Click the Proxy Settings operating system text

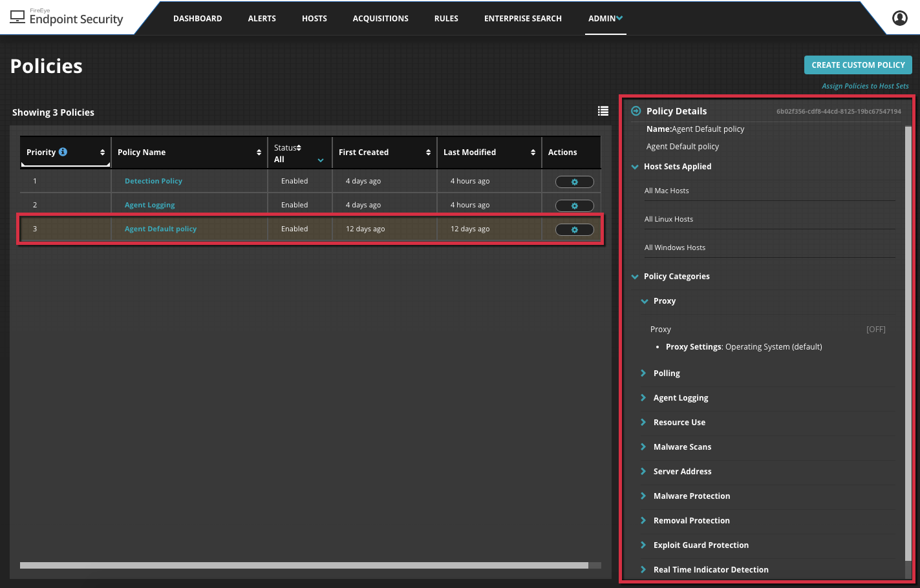point(744,347)
